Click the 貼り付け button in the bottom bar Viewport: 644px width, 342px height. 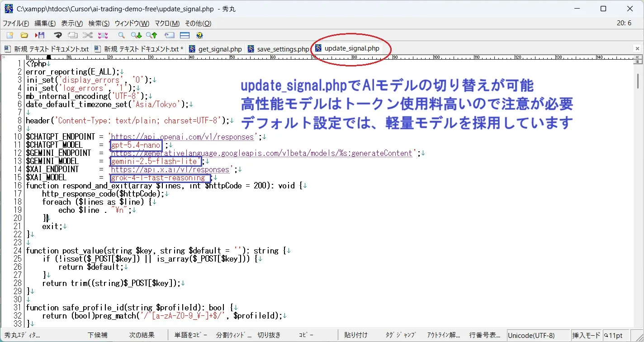[x=356, y=335]
